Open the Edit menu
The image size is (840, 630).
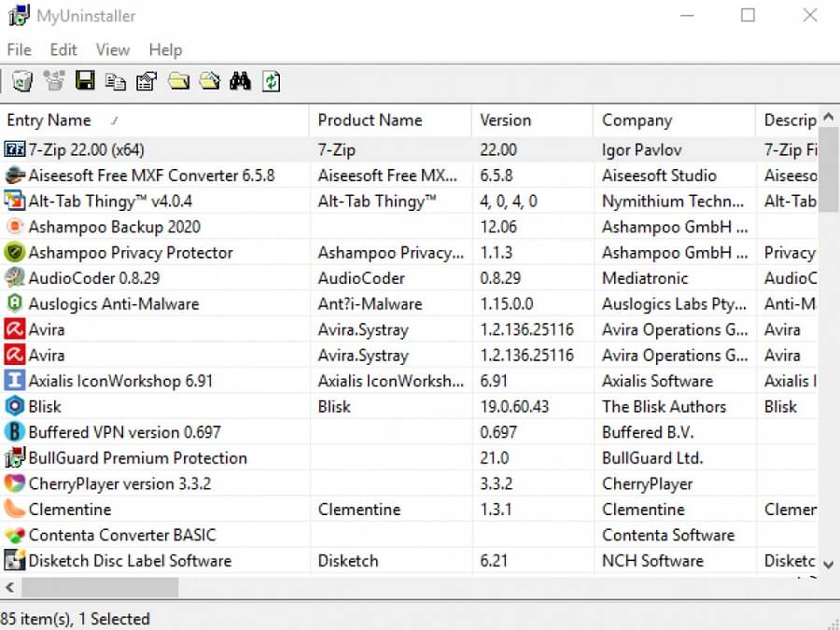pos(63,49)
